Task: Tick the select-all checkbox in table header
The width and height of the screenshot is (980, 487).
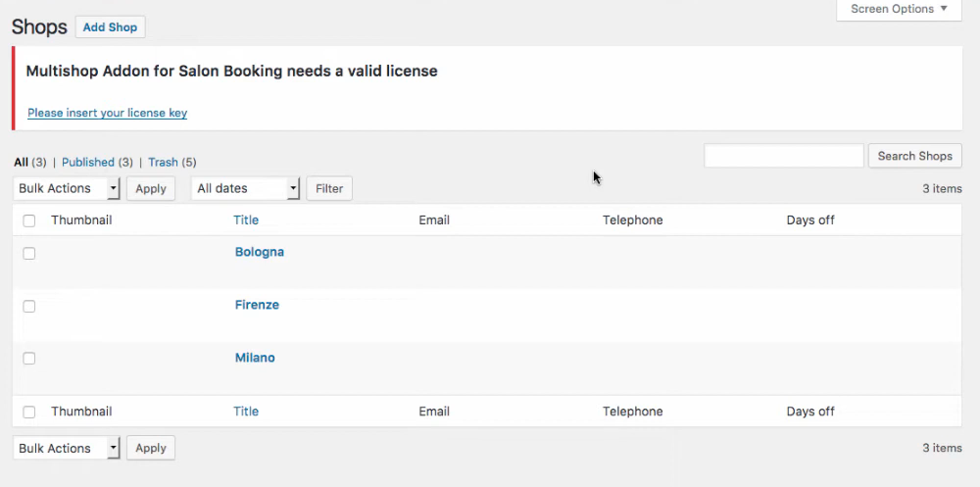Action: point(29,220)
